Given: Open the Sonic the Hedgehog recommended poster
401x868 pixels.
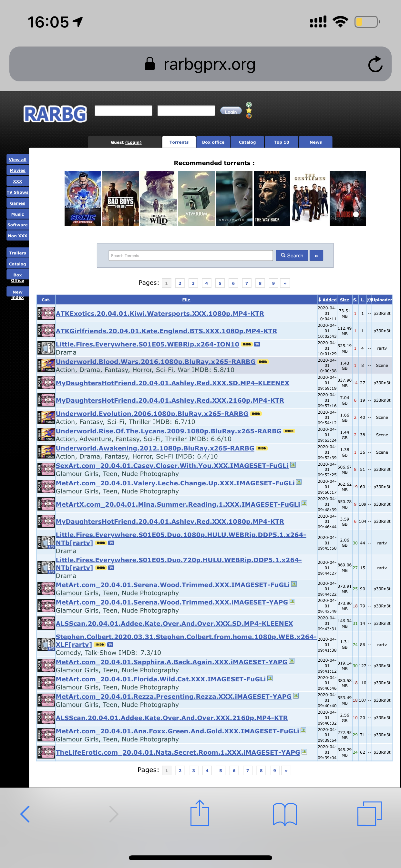Looking at the screenshot, I should [83, 199].
